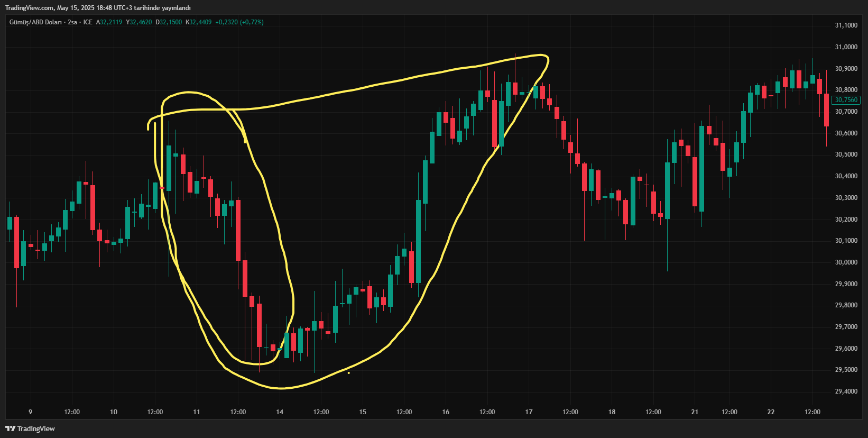Click date label 10 on time axis

pos(114,412)
